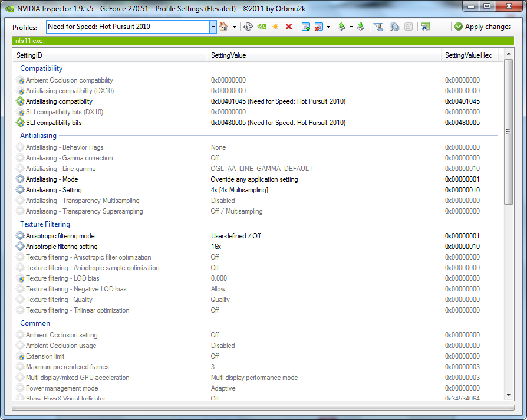Click the refresh profile settings icon
This screenshot has width=527, height=420.
pos(248,27)
